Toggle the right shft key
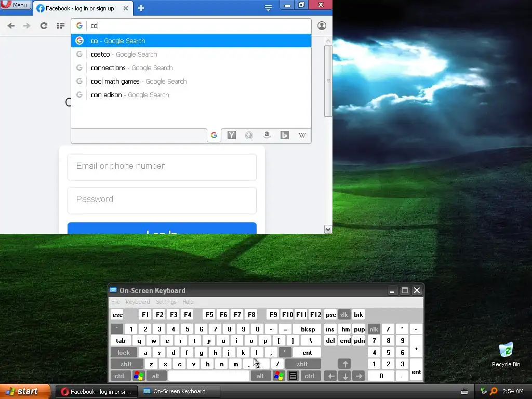Image resolution: width=532 pixels, height=399 pixels. coord(302,364)
